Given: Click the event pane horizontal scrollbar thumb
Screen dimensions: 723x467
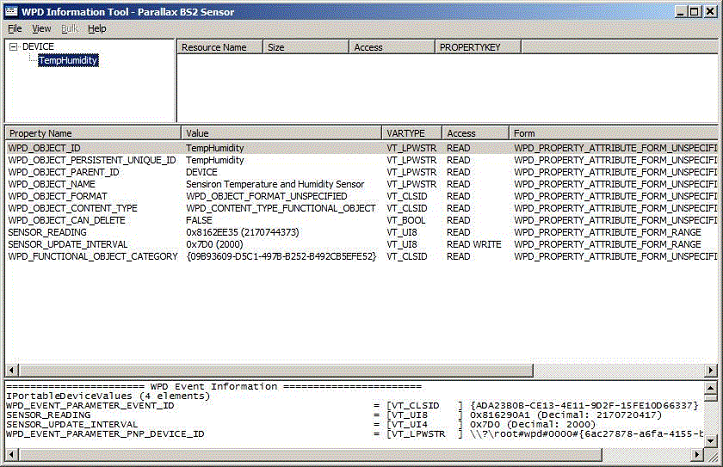Looking at the screenshot, I should tap(310, 455).
